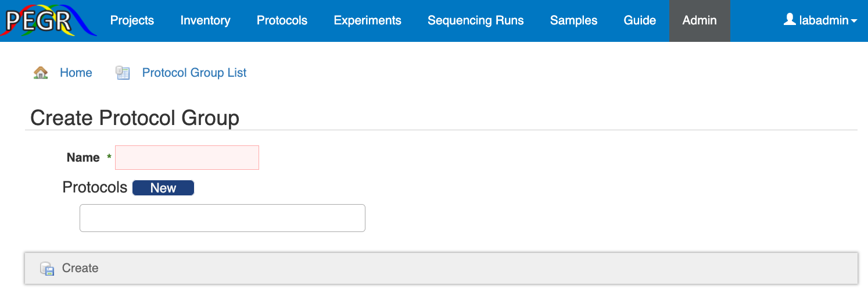Go to the Inventory tab
The image size is (868, 289).
pyautogui.click(x=205, y=21)
